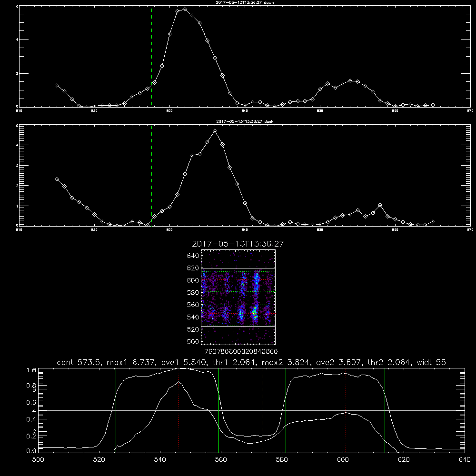The image size is (476, 476).
Task: Select the 'max2 3.824' value
Action: tap(287, 362)
